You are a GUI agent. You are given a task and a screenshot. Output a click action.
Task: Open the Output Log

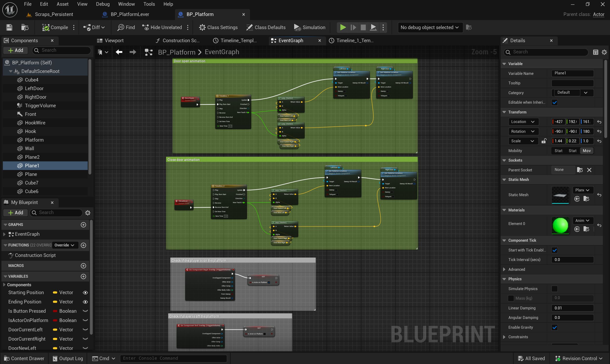pyautogui.click(x=68, y=358)
